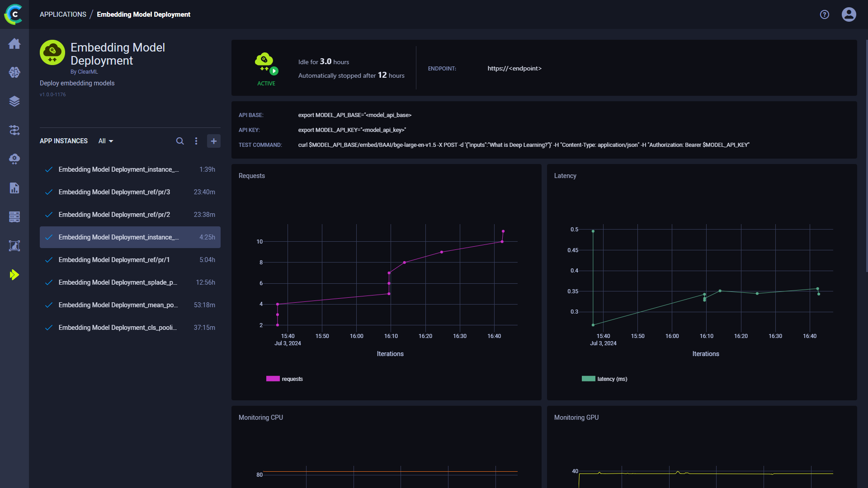Open the stacked-layers Datasets sidebar icon
Image resolution: width=868 pixels, height=488 pixels.
14,101
